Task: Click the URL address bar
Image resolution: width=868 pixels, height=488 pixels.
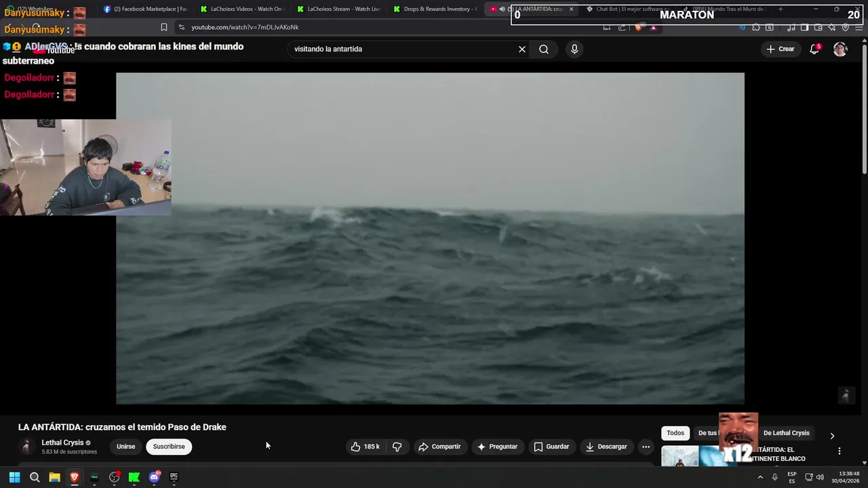Action: (x=393, y=27)
